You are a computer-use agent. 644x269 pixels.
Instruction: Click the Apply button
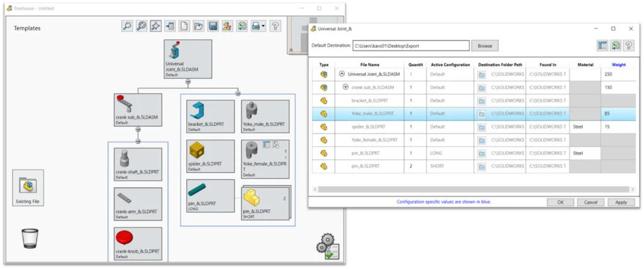(x=621, y=202)
